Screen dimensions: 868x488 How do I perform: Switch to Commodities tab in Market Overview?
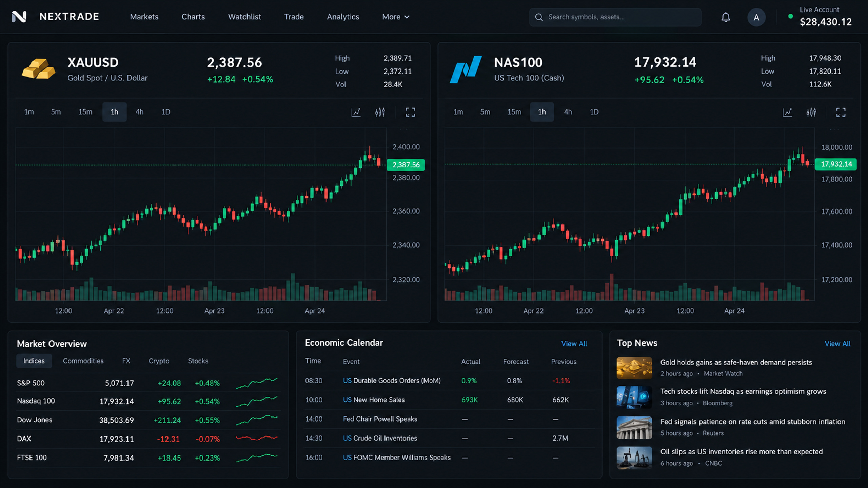[83, 361]
